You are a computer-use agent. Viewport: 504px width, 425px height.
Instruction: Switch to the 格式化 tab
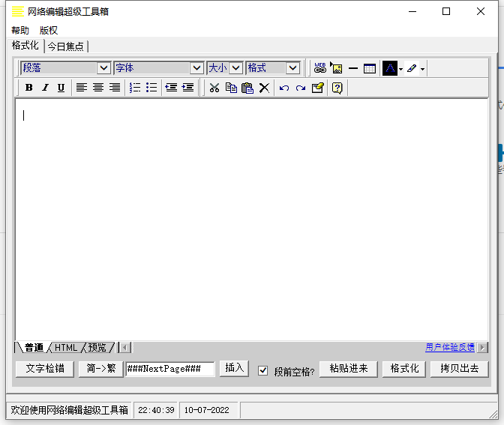pos(25,46)
